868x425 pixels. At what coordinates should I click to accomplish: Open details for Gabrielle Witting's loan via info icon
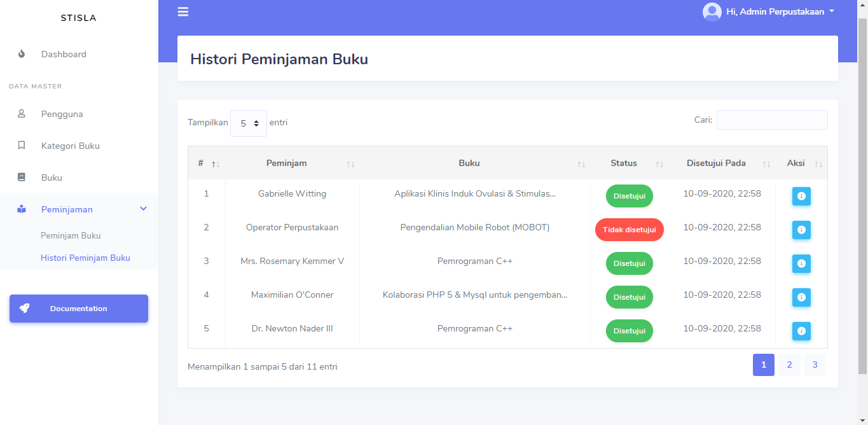click(801, 196)
